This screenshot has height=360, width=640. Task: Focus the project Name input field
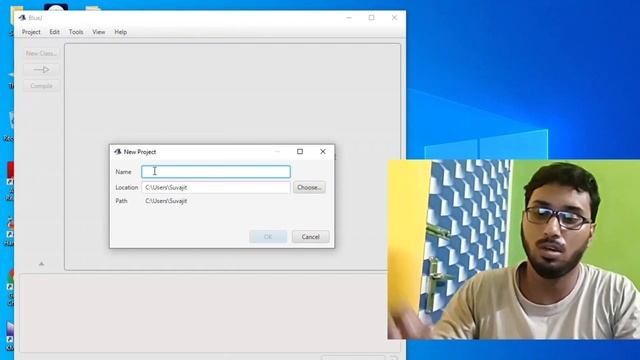[216, 171]
